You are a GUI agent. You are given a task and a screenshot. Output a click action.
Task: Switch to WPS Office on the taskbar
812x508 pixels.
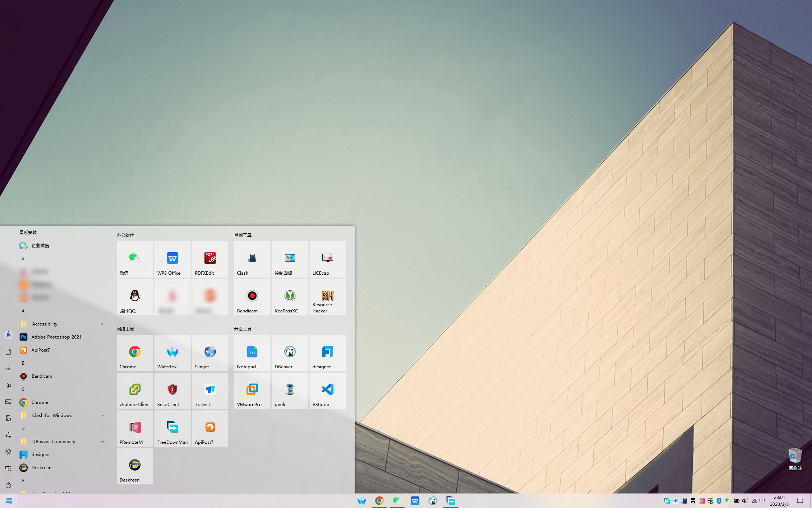(x=415, y=501)
